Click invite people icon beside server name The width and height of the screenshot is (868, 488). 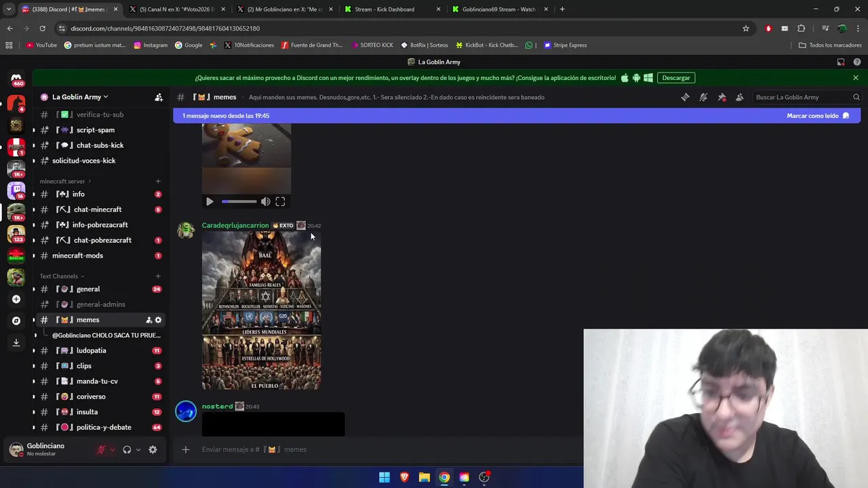(x=159, y=97)
